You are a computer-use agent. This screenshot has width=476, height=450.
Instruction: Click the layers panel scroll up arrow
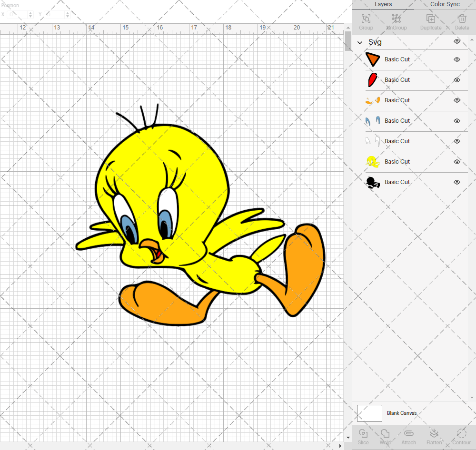(x=471, y=40)
